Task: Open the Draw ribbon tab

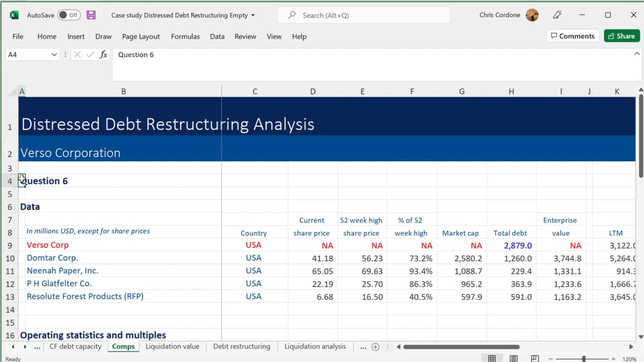Action: [x=103, y=36]
